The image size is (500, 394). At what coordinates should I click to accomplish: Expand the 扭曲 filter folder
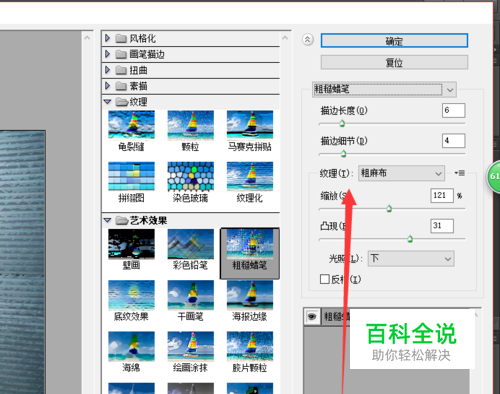click(x=107, y=70)
